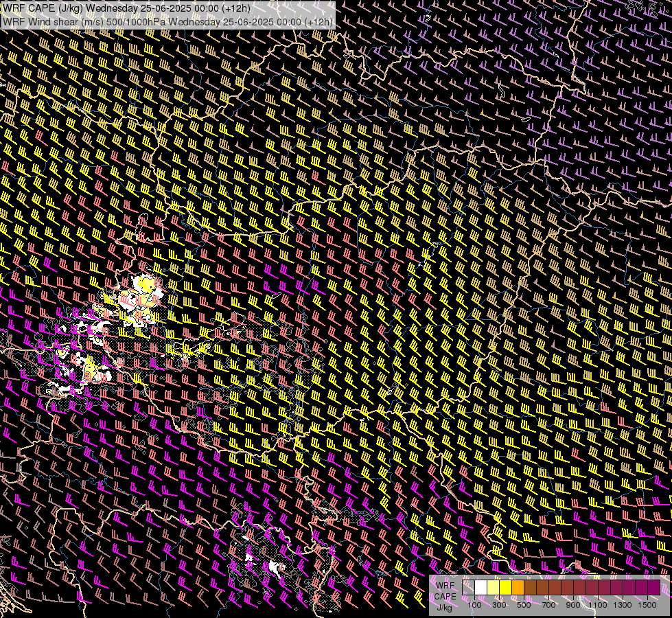The width and height of the screenshot is (672, 618).
Task: Click the '1300' legend value
Action: pyautogui.click(x=623, y=605)
